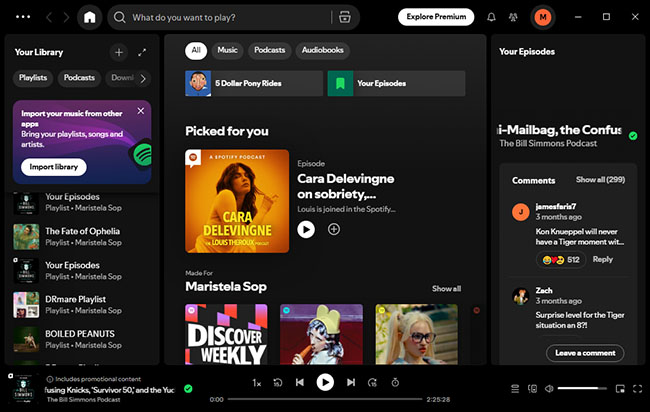Adjust the volume slider

click(x=582, y=388)
